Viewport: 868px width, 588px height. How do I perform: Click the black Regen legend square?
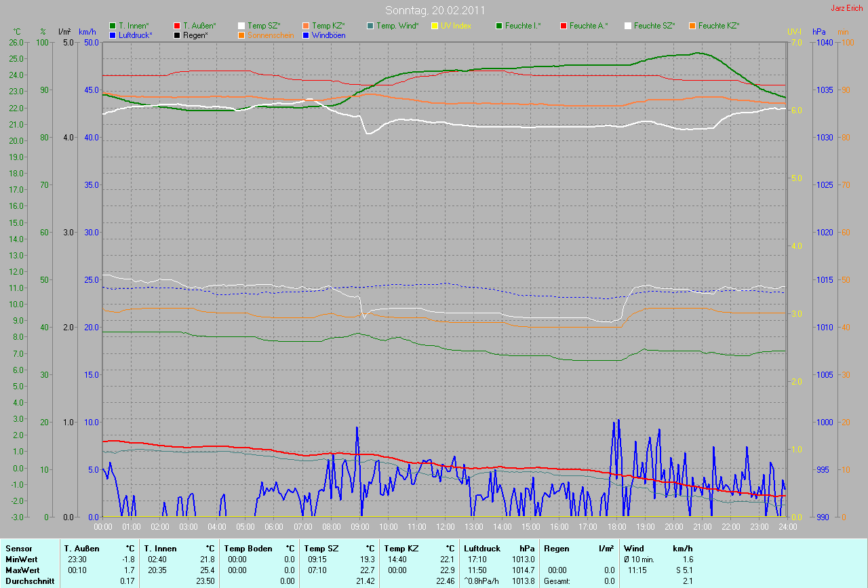tap(178, 35)
